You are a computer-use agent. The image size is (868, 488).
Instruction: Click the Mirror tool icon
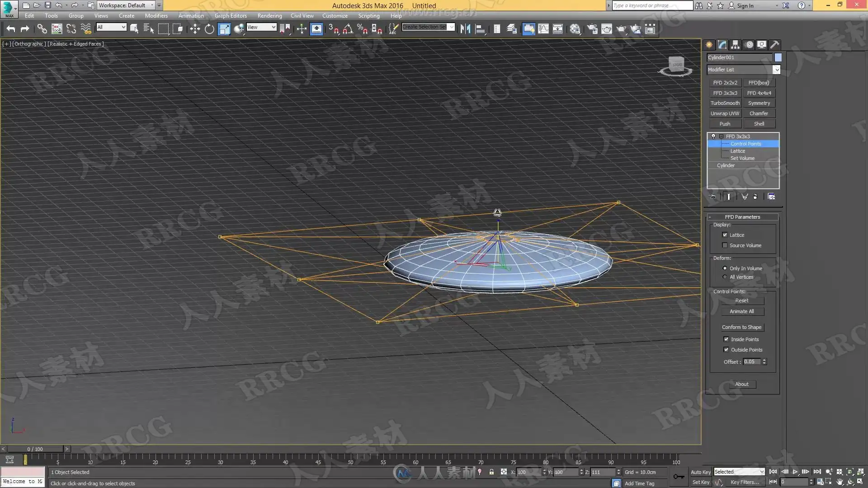[x=465, y=29]
